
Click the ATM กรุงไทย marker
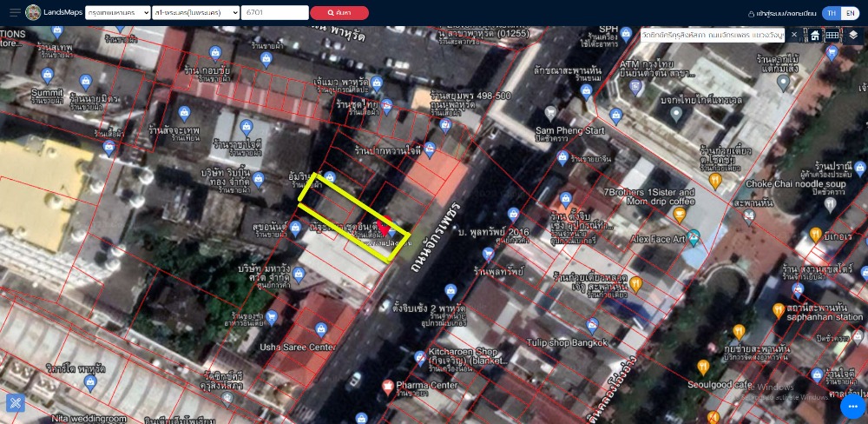tap(636, 87)
